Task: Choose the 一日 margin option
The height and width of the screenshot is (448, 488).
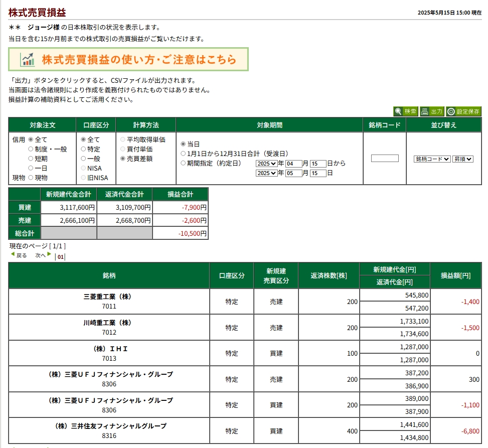Action: click(31, 168)
